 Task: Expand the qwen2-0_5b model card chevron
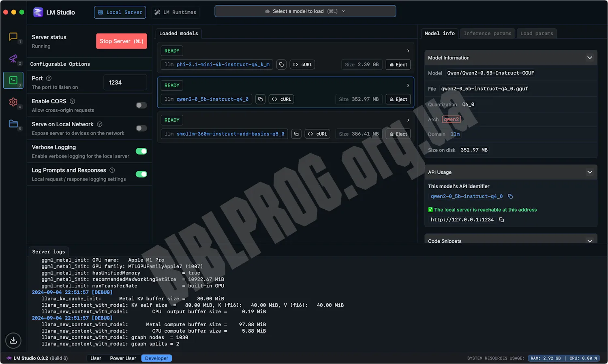tap(408, 85)
